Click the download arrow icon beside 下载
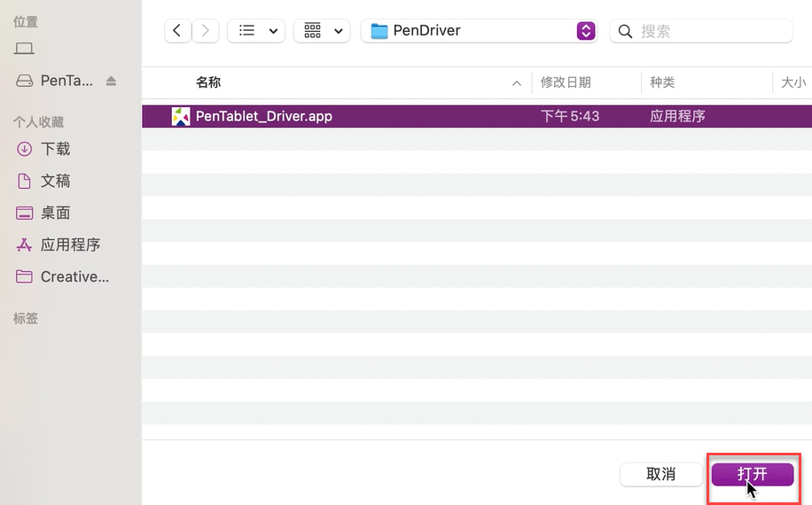Image resolution: width=812 pixels, height=505 pixels. (24, 149)
